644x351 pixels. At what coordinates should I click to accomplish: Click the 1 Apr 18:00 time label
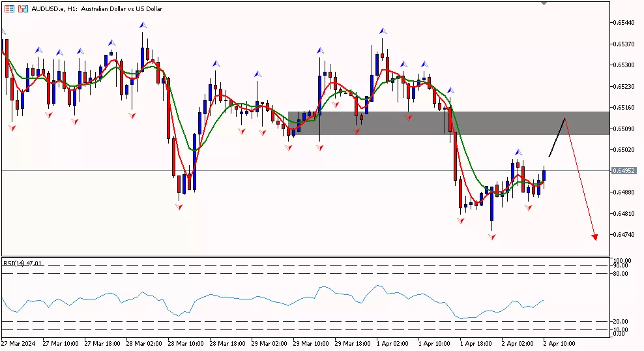tap(476, 344)
